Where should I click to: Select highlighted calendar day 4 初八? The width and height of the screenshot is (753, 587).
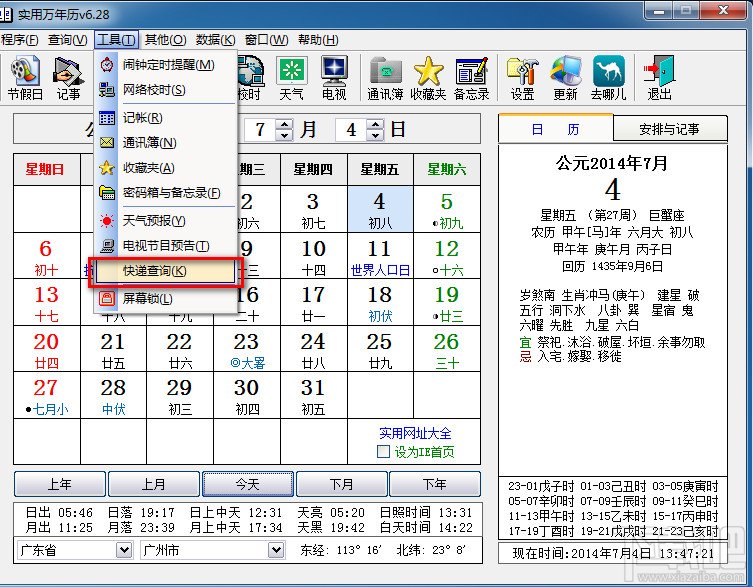tap(380, 209)
